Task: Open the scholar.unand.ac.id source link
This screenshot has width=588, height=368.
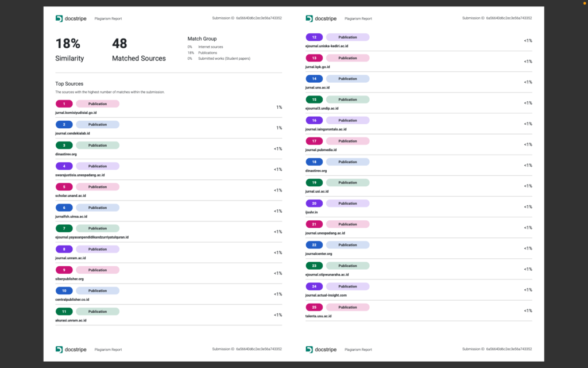Action: [x=71, y=195]
